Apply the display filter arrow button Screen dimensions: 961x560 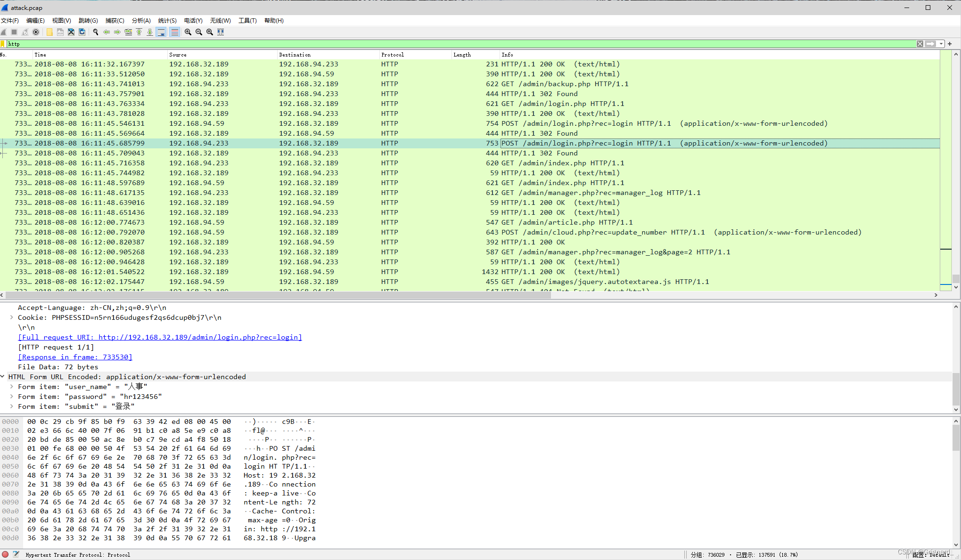pos(930,44)
